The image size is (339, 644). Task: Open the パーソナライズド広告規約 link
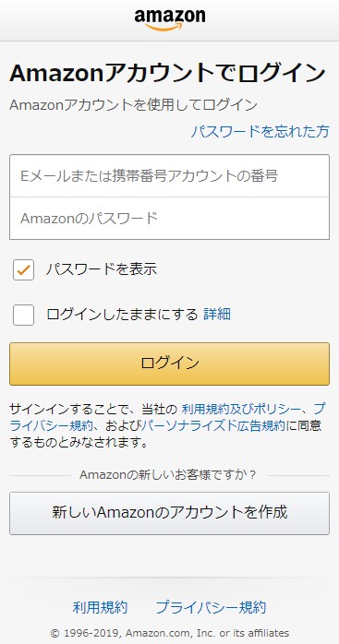[x=212, y=426]
